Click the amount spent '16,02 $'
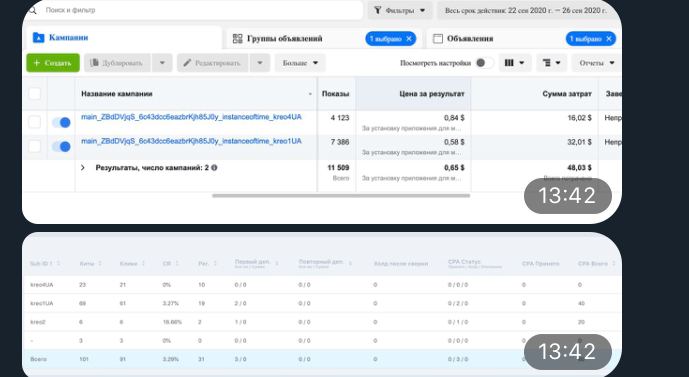 point(579,118)
